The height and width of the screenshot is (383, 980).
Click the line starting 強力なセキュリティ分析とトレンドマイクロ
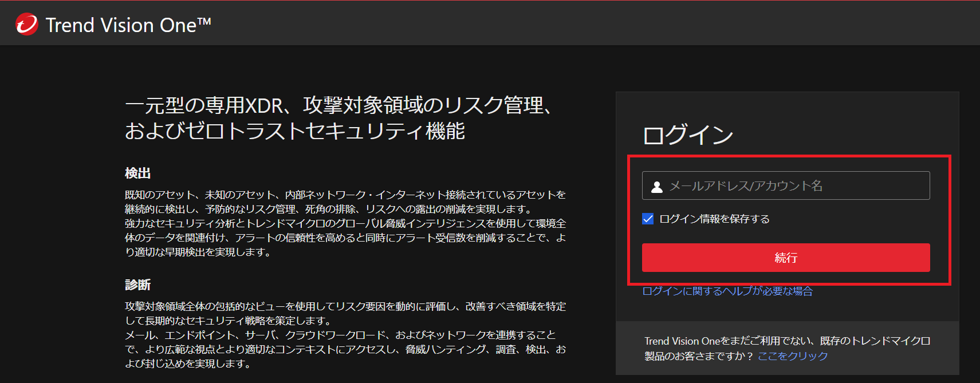click(345, 223)
